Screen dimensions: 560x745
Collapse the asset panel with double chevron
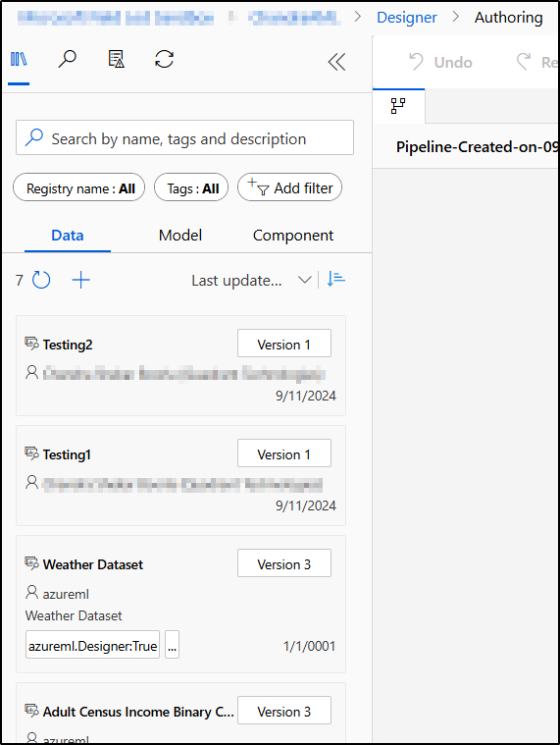tap(337, 62)
